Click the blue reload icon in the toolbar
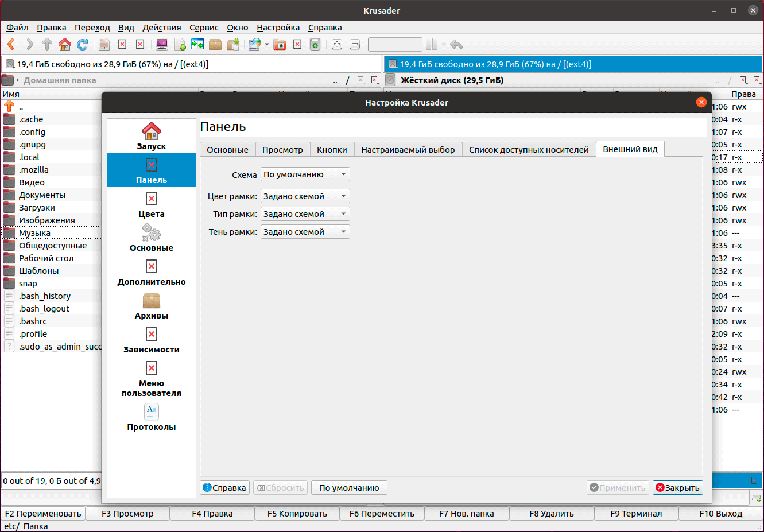 tap(83, 44)
